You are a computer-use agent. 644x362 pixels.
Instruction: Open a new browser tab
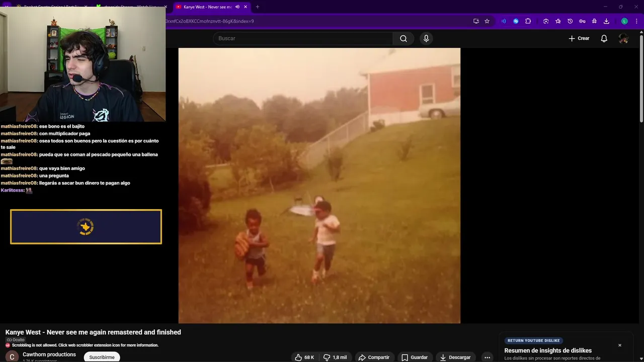258,7
